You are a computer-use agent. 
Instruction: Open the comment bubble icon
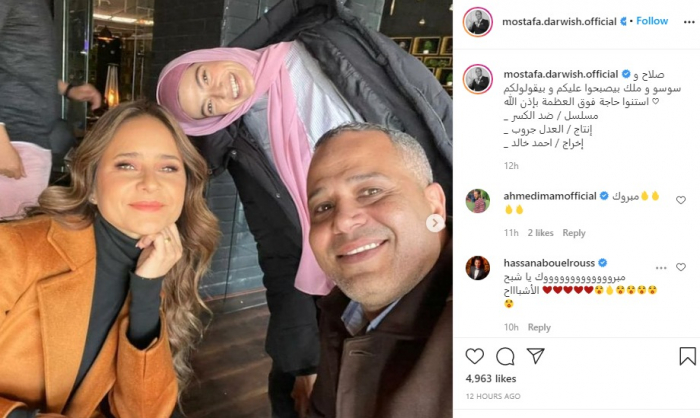pyautogui.click(x=505, y=356)
